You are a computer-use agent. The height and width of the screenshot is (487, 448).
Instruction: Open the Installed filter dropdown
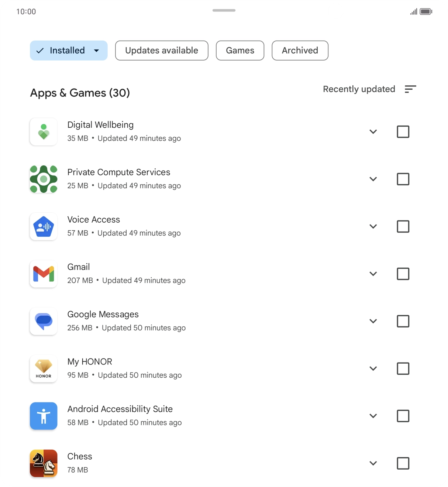coord(68,50)
